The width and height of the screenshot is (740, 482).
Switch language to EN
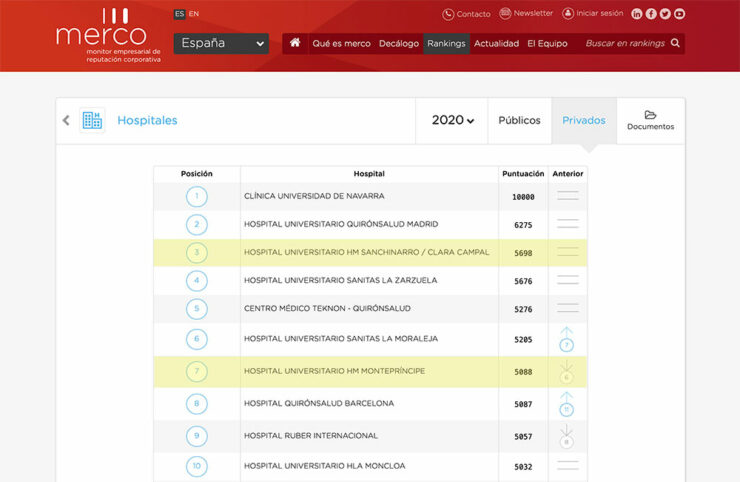[194, 14]
